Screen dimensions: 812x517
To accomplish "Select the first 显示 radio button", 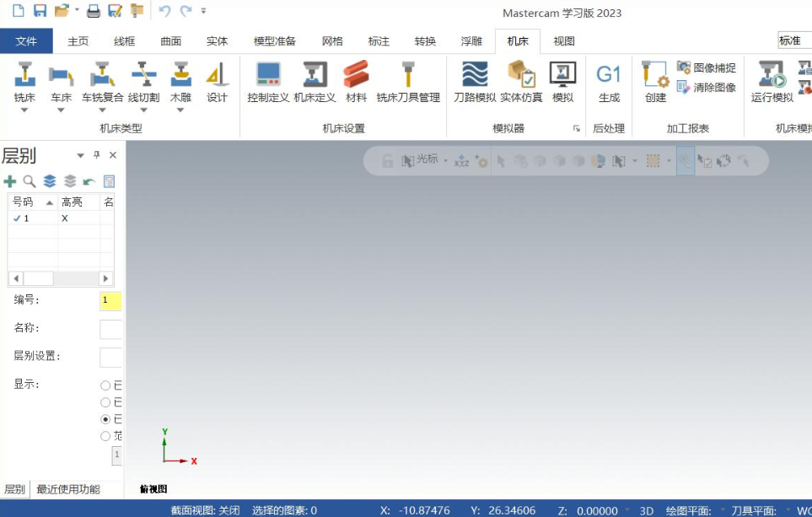I will (x=105, y=385).
